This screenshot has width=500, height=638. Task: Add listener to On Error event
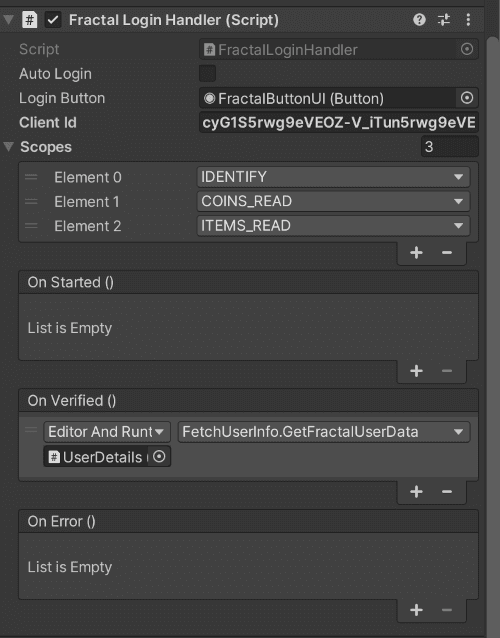click(416, 610)
